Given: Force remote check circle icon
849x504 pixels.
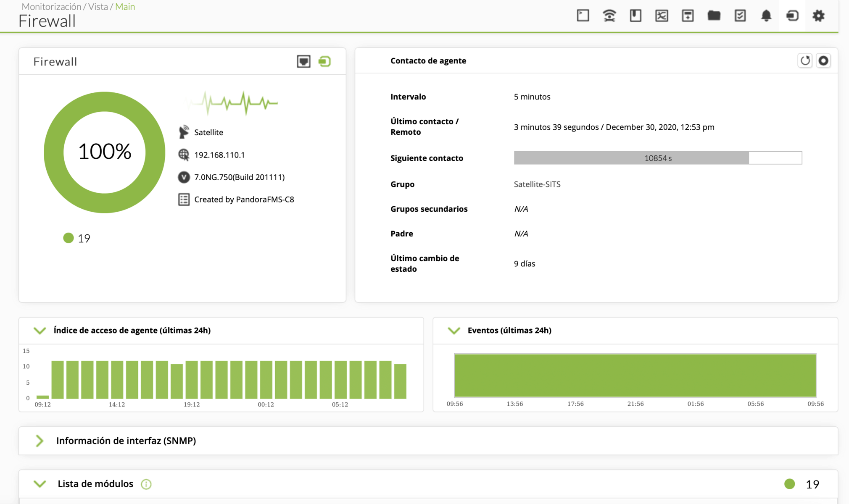Looking at the screenshot, I should point(823,60).
